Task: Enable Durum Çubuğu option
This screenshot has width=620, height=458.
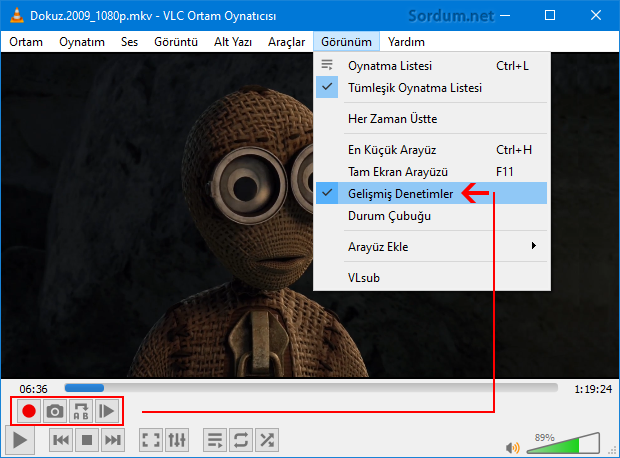Action: (x=431, y=216)
